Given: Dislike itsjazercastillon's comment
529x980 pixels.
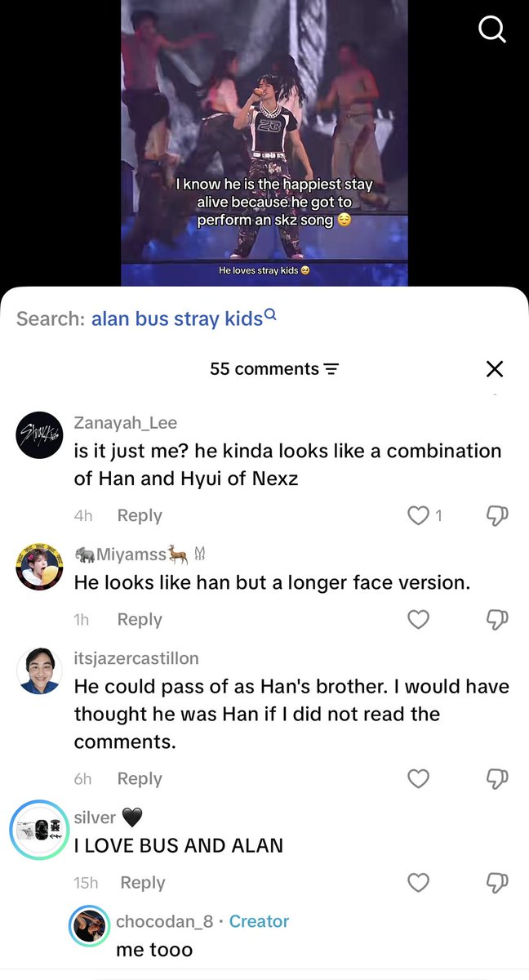Looking at the screenshot, I should coord(497,779).
